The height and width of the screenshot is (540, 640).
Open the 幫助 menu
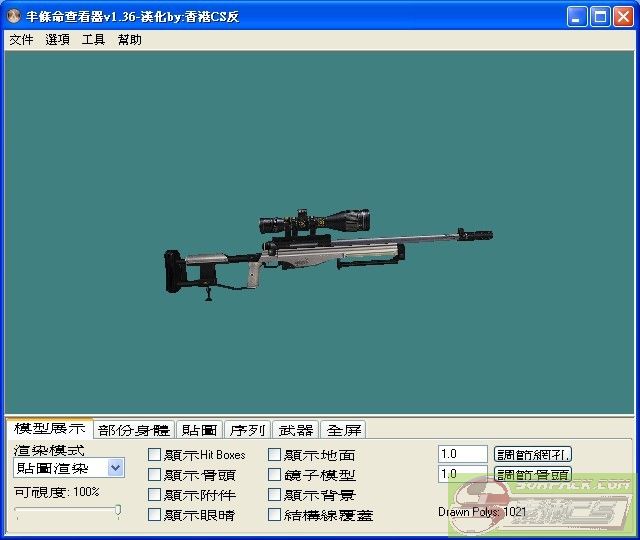click(x=129, y=40)
